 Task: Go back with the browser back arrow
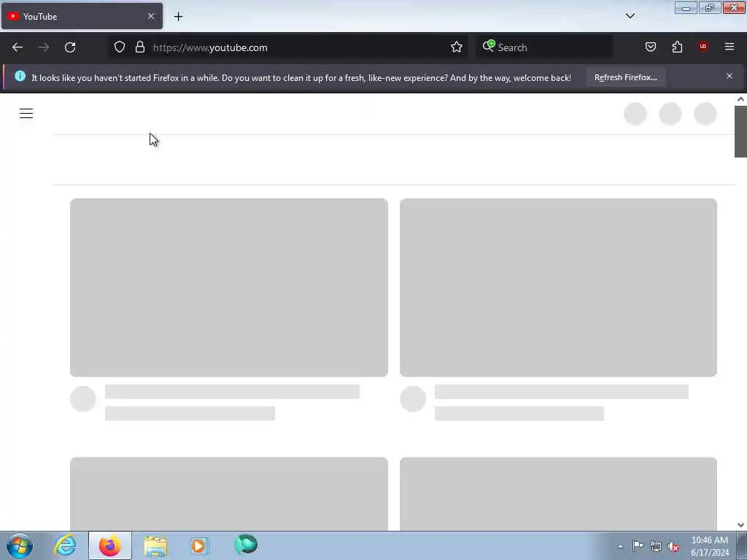coord(18,47)
